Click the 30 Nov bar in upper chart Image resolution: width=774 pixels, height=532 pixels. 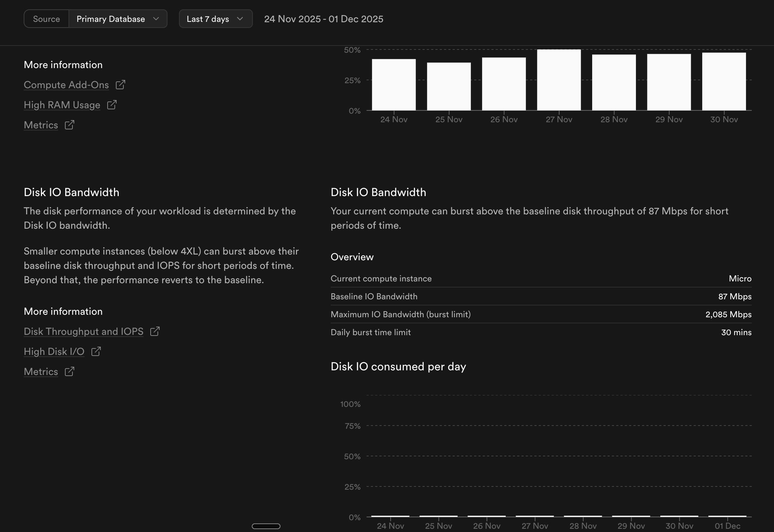click(x=724, y=81)
